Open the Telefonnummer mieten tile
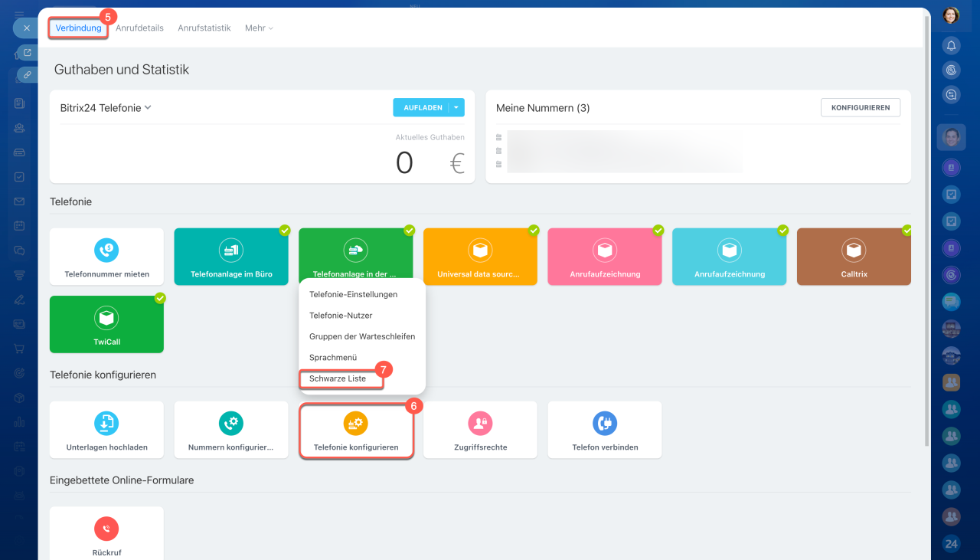980x560 pixels. tap(106, 257)
